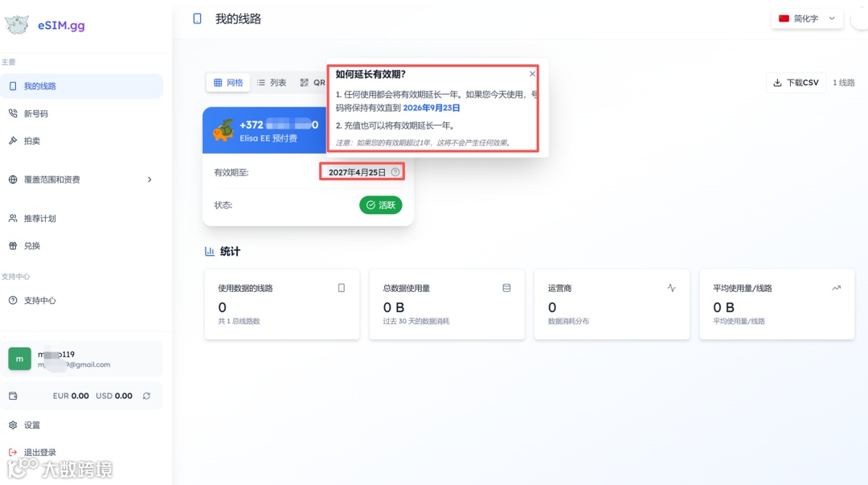Click the eSIM.gg brand name text

[61, 26]
